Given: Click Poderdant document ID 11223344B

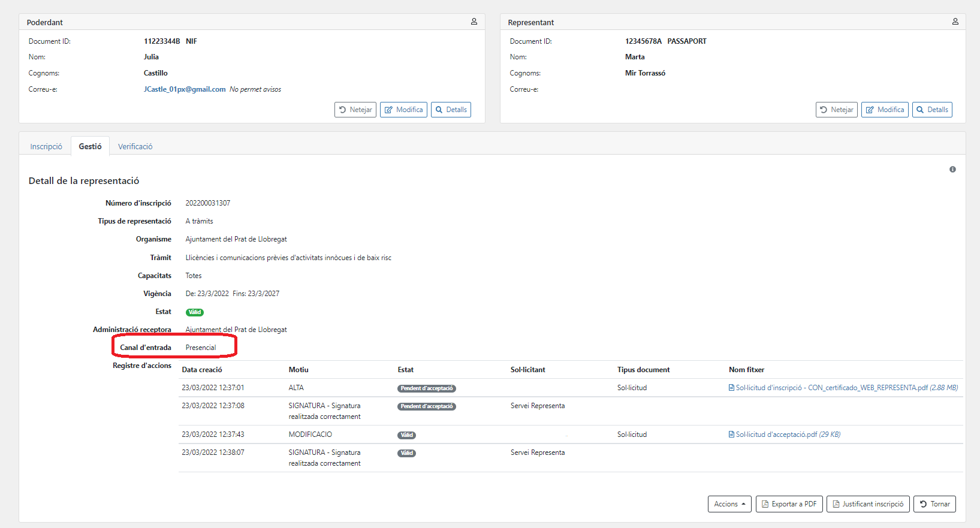Looking at the screenshot, I should pos(162,41).
